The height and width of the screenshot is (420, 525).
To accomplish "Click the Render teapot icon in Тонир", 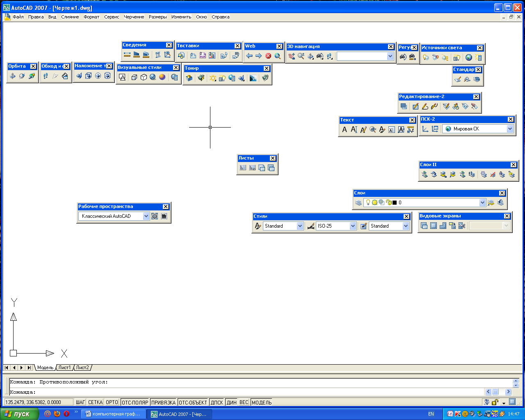I will pyautogui.click(x=201, y=78).
